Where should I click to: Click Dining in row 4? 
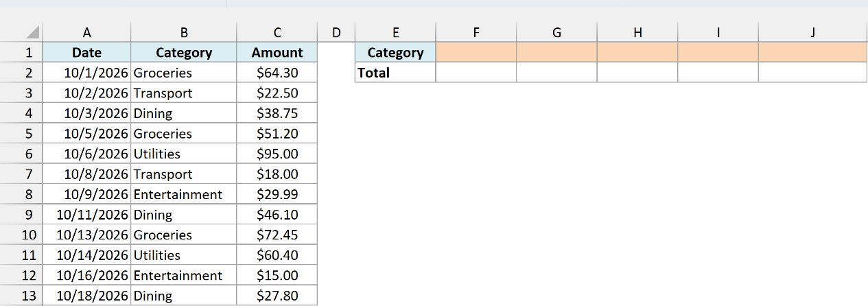153,113
